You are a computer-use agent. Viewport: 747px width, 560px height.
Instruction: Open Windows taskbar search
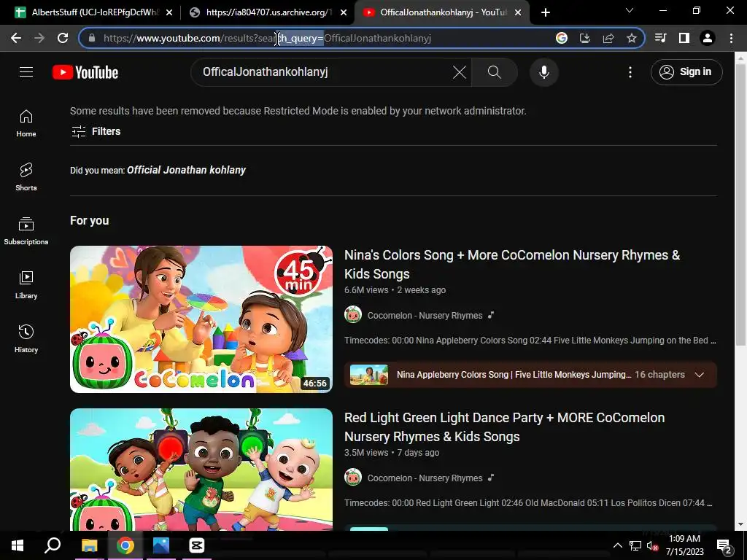(x=53, y=545)
